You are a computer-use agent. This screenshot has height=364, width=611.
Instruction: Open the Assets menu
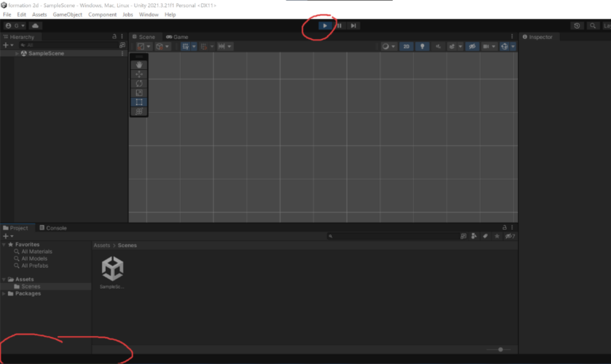point(39,14)
